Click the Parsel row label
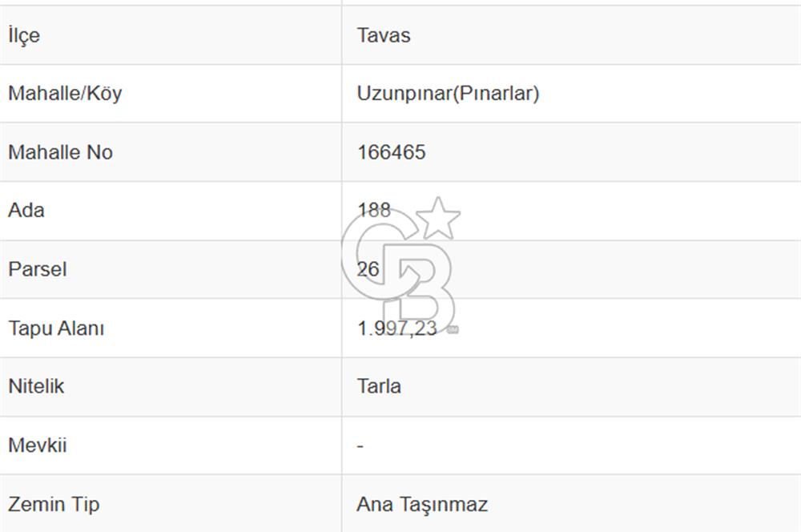 click(38, 269)
